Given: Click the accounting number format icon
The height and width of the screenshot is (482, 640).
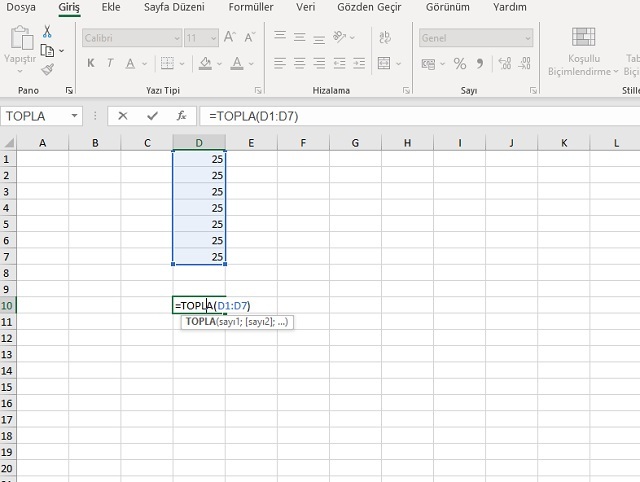Looking at the screenshot, I should pos(428,64).
